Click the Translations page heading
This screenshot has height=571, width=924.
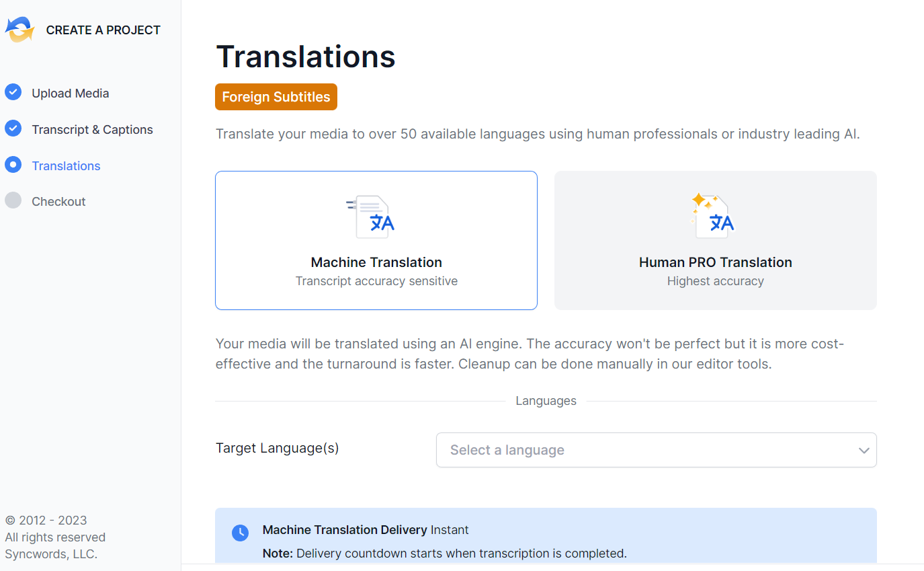coord(306,56)
